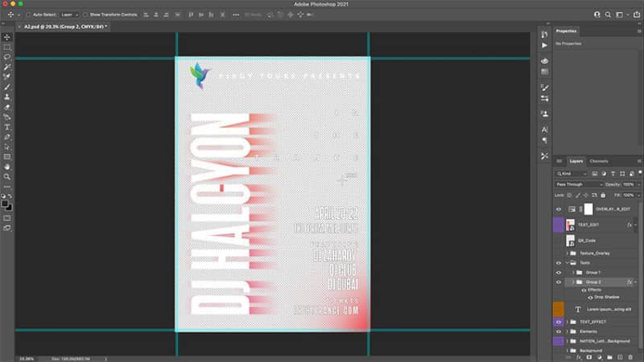Collapse the Texts group
Screen dimensions: 644x362
coord(568,263)
